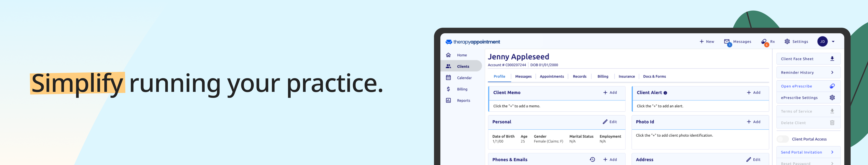Screen dimensions: 868x165
Task: Switch to the Insurance tab
Action: tap(626, 76)
